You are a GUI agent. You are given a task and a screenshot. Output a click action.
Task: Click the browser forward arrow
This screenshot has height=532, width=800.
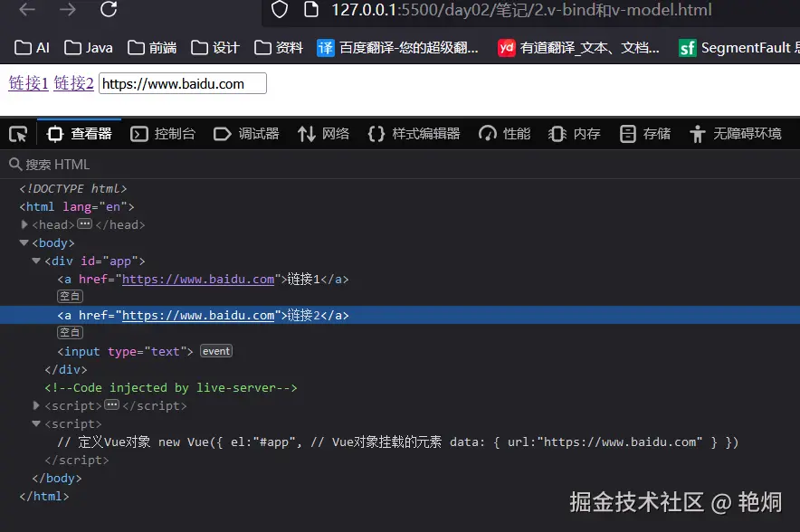67,9
